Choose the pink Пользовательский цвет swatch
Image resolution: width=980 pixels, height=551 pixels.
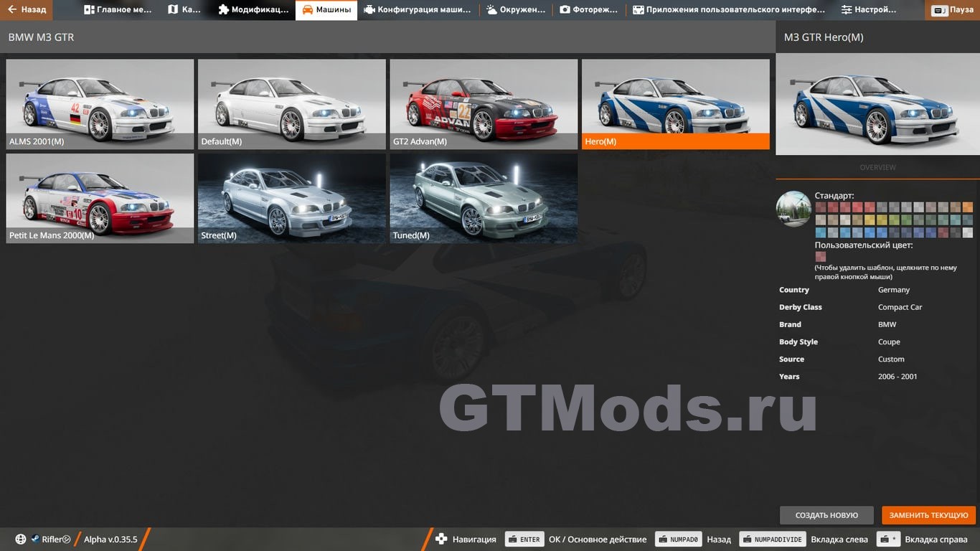coord(820,256)
